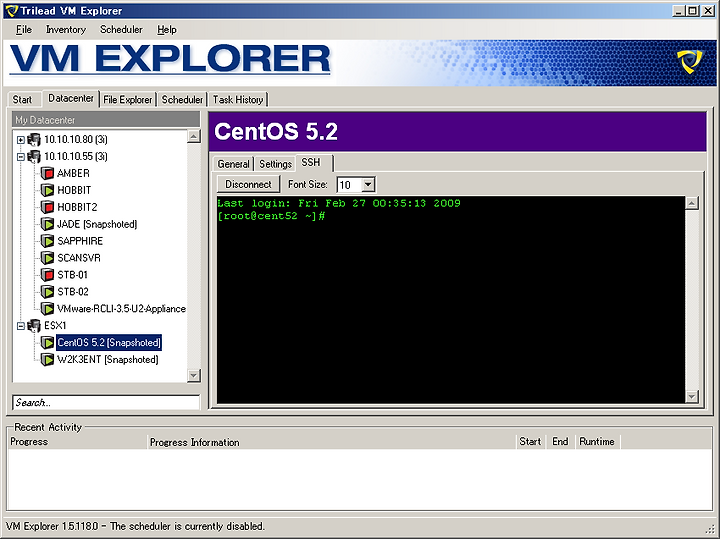Select the HOBBIT virtual machine
The image size is (720, 539).
(x=74, y=190)
